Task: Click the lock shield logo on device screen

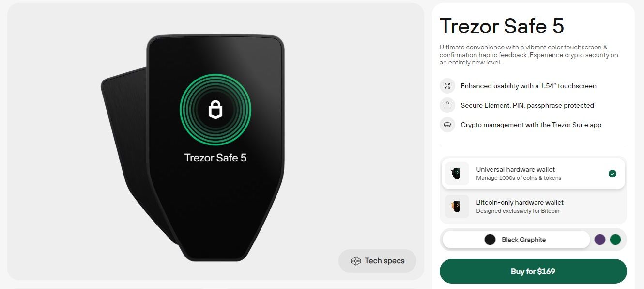Action: [x=215, y=110]
